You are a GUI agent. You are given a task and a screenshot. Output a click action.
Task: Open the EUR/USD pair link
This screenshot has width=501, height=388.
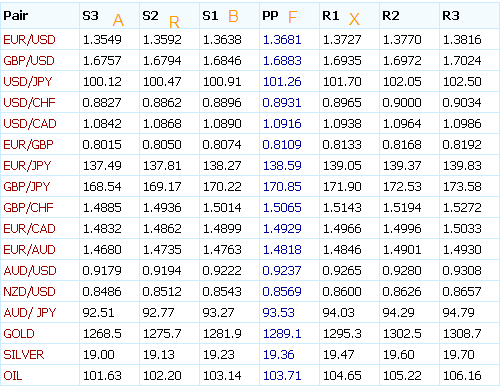pyautogui.click(x=29, y=40)
